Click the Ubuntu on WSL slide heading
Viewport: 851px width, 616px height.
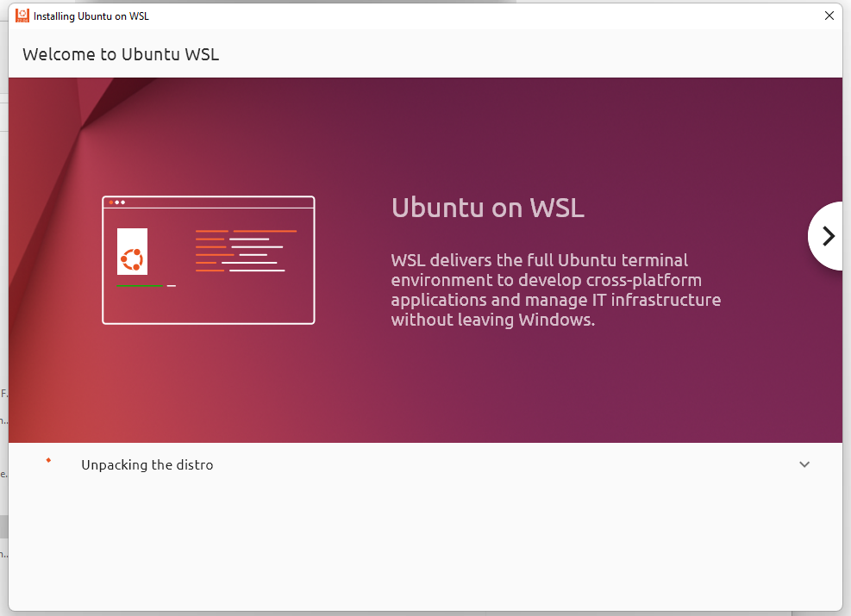(x=487, y=208)
